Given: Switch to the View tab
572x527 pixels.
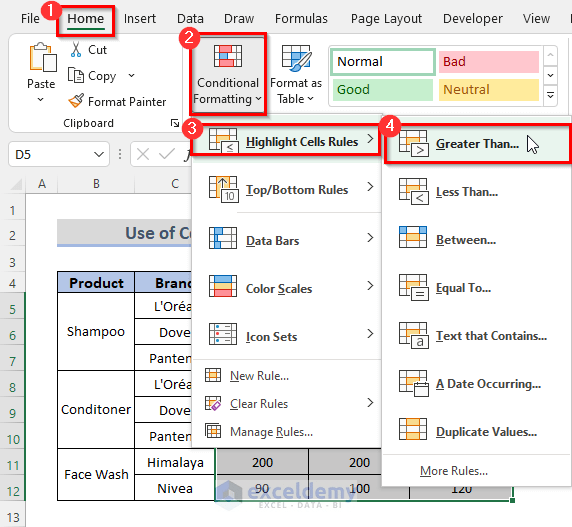Looking at the screenshot, I should 536,19.
